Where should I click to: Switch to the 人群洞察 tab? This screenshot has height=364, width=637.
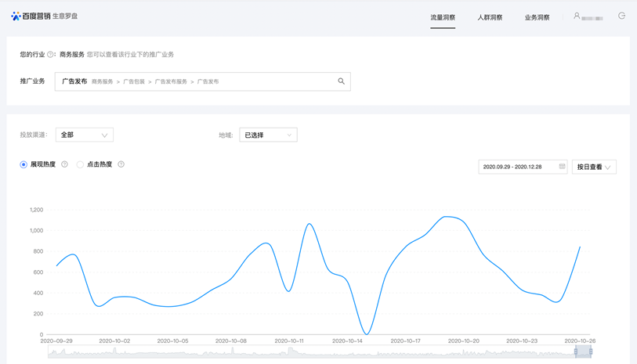click(490, 17)
